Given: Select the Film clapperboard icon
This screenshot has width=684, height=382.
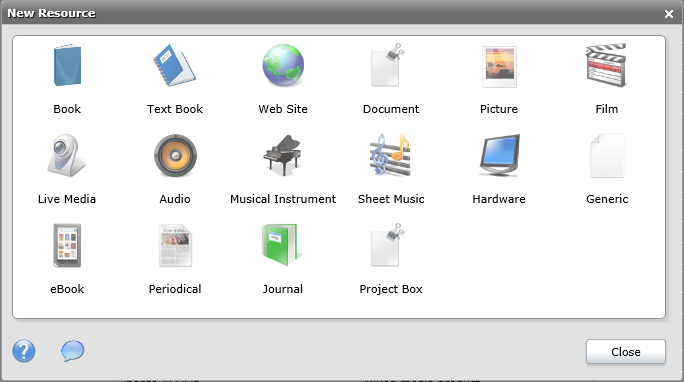Looking at the screenshot, I should [606, 65].
